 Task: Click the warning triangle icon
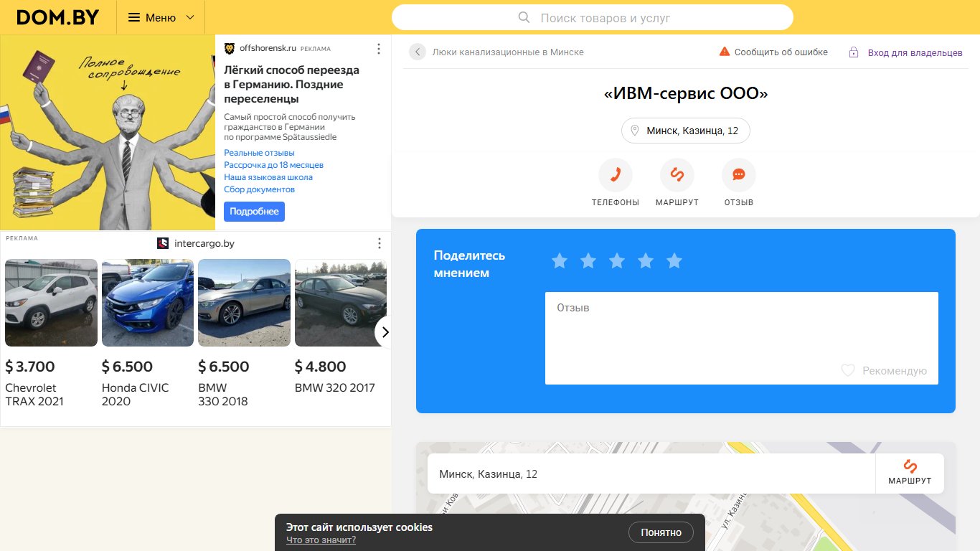725,52
